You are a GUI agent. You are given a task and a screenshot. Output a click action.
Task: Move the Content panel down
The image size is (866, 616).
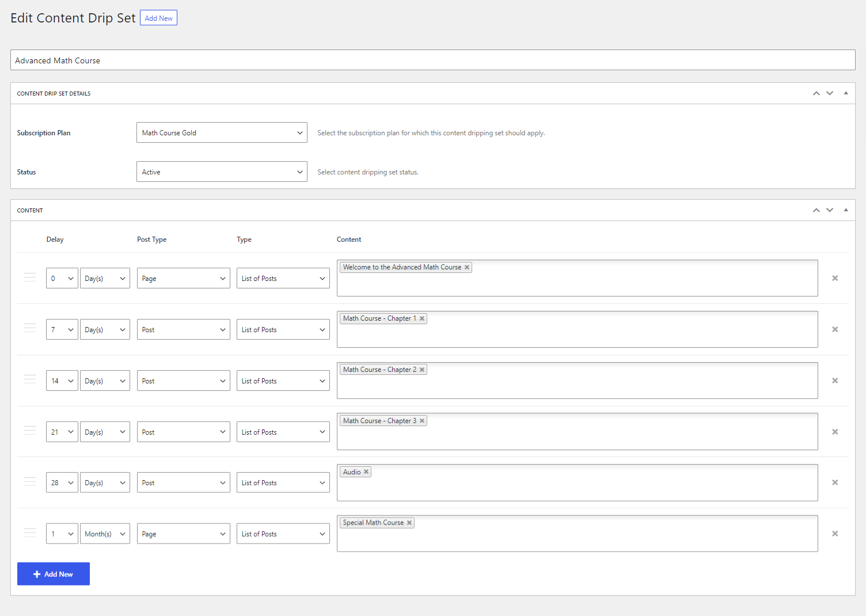coord(830,210)
